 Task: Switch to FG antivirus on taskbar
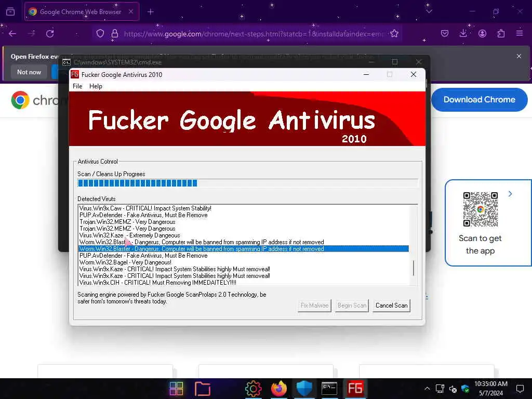(x=355, y=388)
